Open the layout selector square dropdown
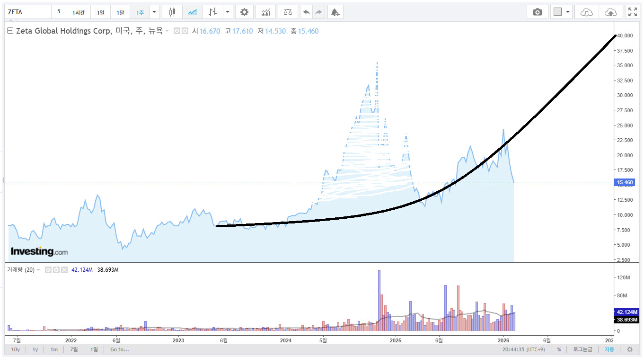Image resolution: width=644 pixels, height=357 pixels. pyautogui.click(x=561, y=12)
